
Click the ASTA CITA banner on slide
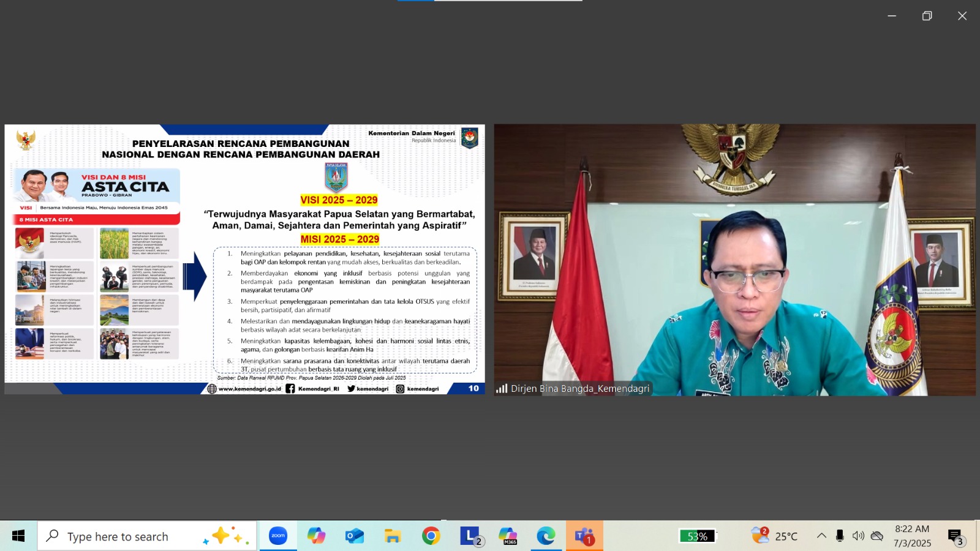point(97,186)
